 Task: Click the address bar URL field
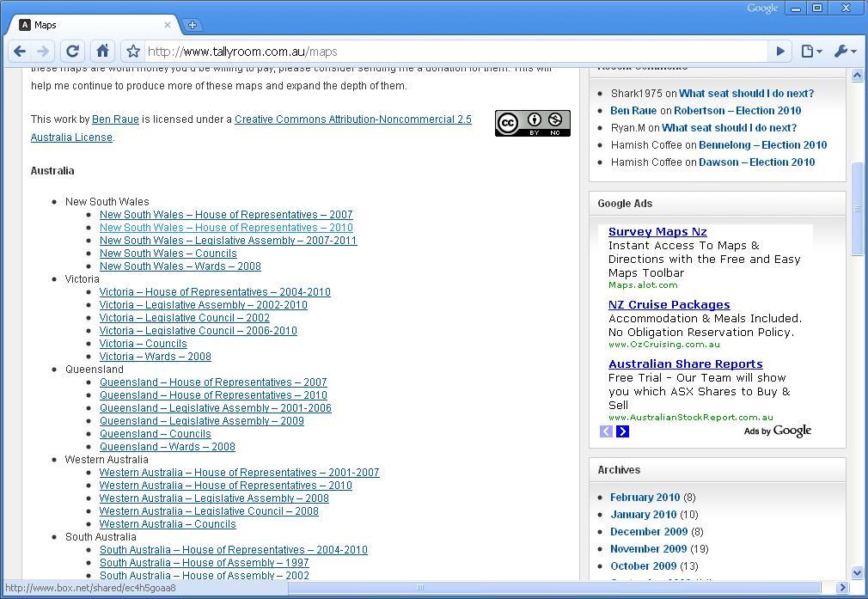tap(456, 52)
